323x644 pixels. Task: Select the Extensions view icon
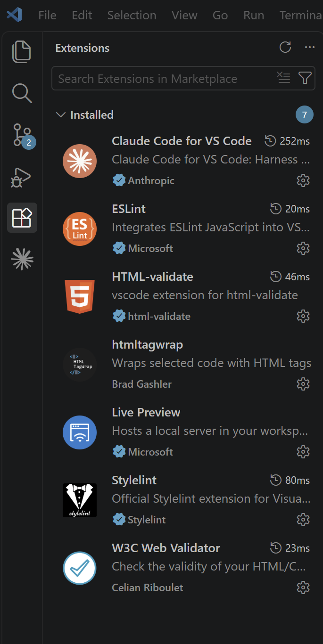click(22, 218)
